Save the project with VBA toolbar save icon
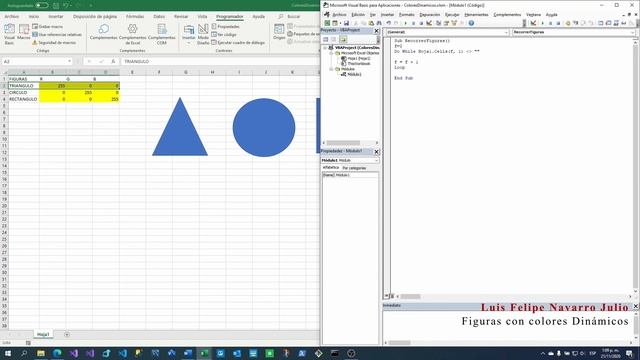Image resolution: width=640 pixels, height=360 pixels. [346, 23]
